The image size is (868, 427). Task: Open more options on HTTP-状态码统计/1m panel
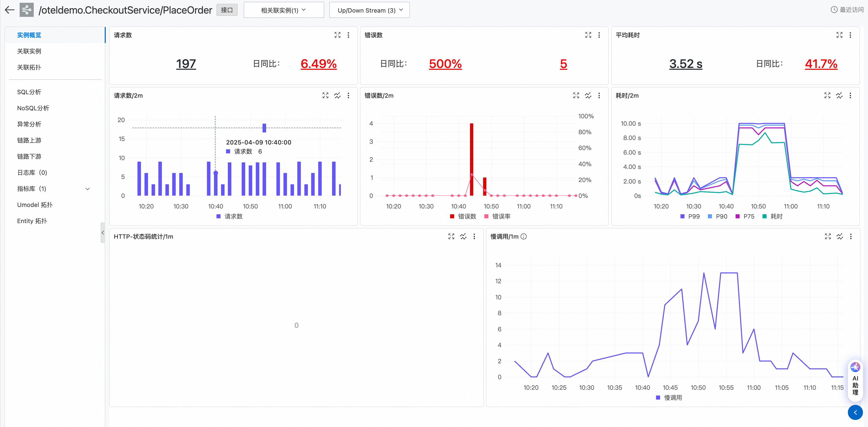tap(475, 237)
